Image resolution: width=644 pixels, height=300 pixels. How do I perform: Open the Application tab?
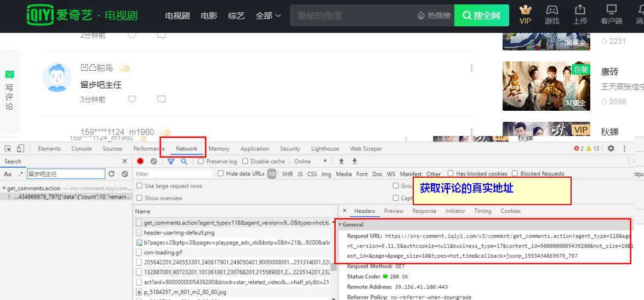tap(255, 149)
